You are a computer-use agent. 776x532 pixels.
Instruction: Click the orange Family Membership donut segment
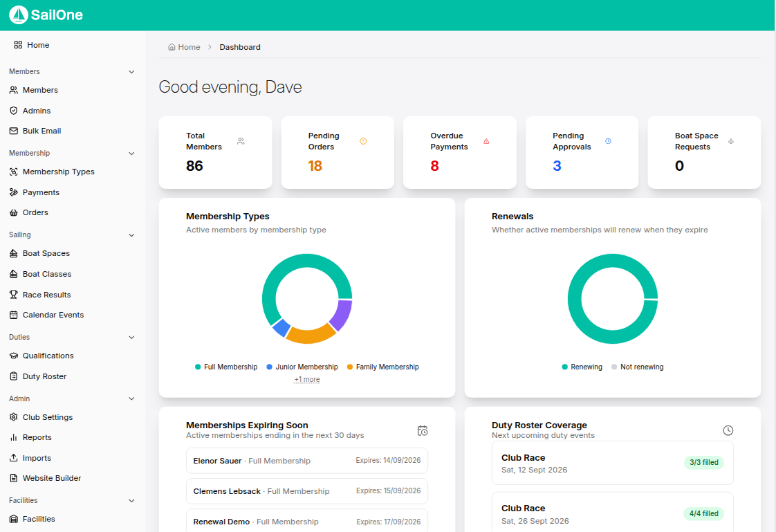click(310, 334)
